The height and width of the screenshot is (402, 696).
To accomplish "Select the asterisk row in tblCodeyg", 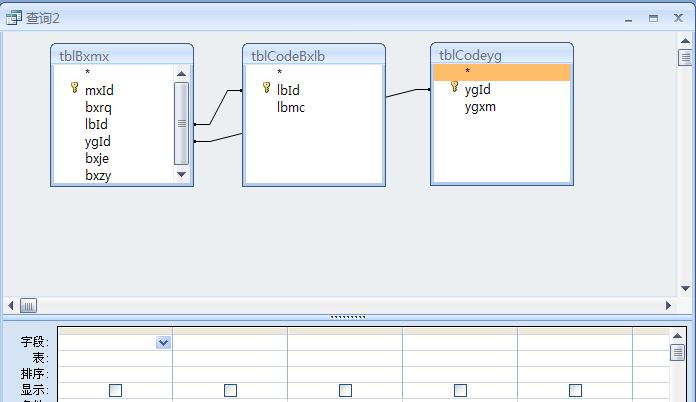I will click(x=502, y=72).
